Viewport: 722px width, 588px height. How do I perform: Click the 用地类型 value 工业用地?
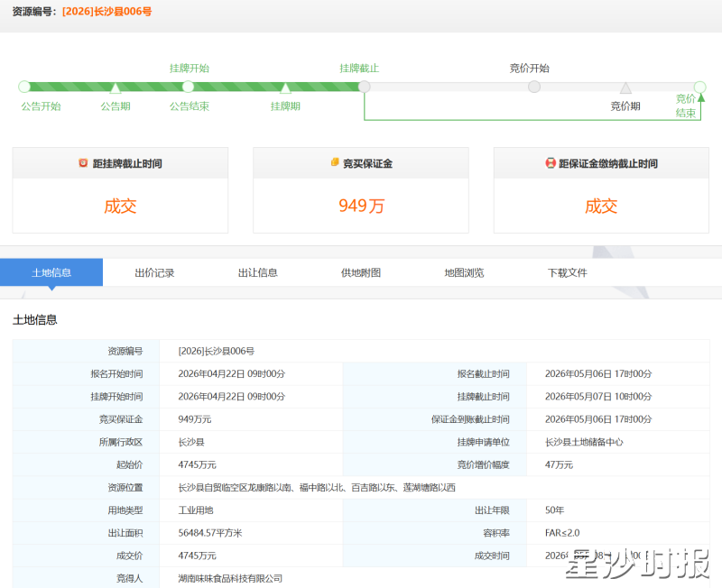(196, 510)
